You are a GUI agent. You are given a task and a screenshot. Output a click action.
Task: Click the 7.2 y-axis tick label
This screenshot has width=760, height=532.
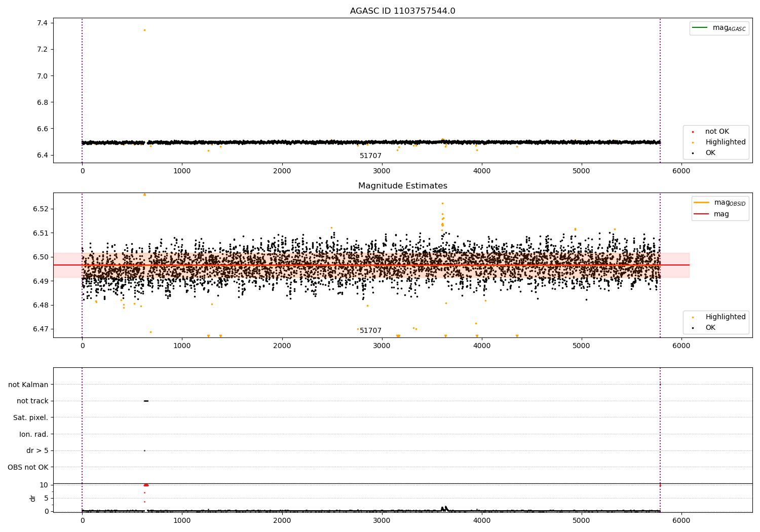click(42, 50)
